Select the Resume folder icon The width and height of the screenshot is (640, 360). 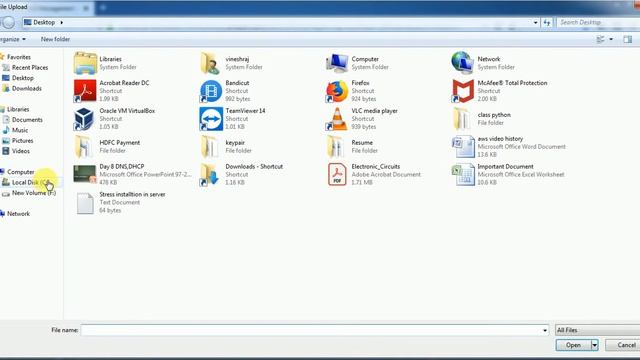(336, 147)
